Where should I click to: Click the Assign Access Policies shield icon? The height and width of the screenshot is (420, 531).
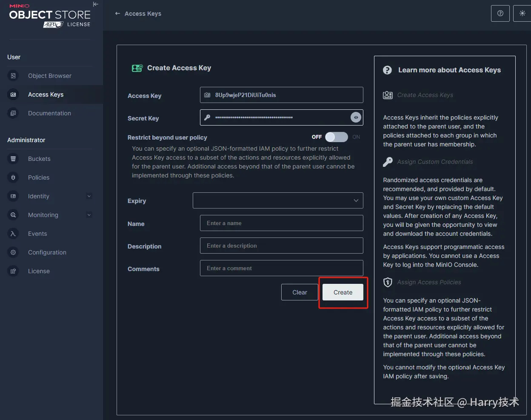point(388,282)
